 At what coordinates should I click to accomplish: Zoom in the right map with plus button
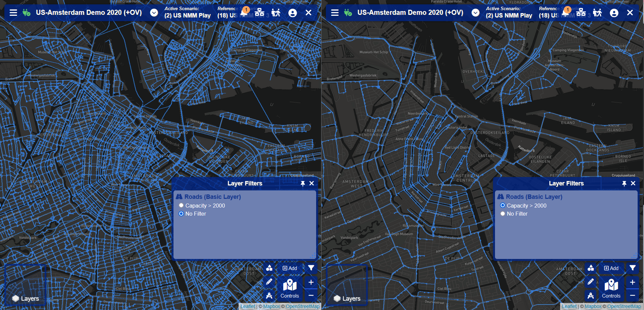[x=633, y=282]
